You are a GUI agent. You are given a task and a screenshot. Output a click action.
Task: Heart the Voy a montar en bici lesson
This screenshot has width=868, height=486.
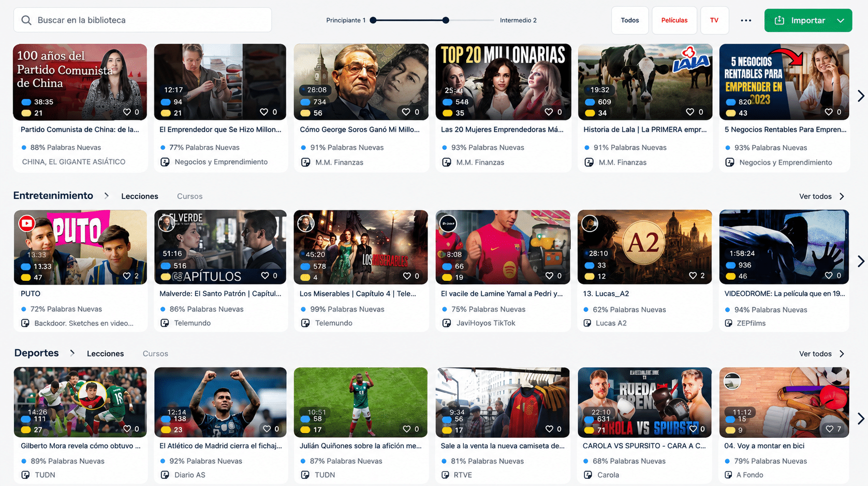click(x=829, y=429)
